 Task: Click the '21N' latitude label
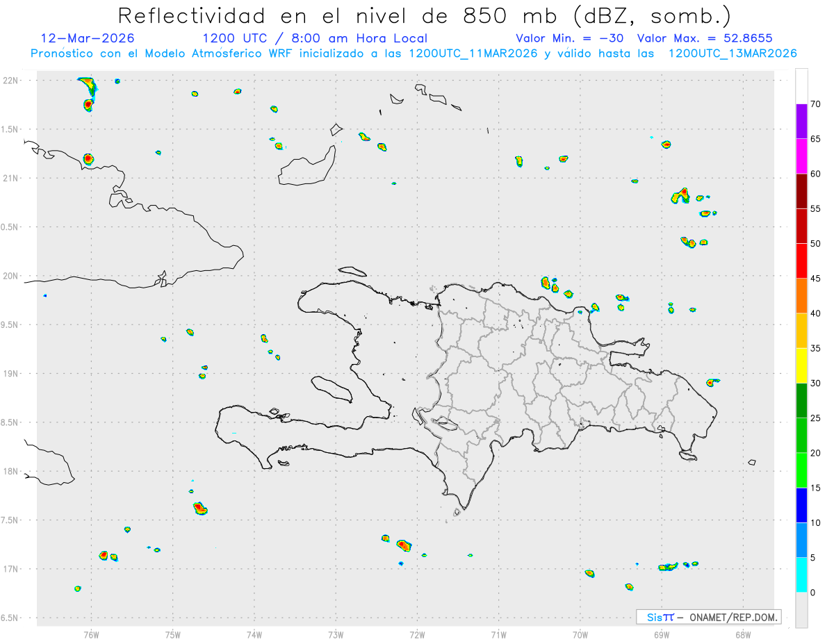12,178
